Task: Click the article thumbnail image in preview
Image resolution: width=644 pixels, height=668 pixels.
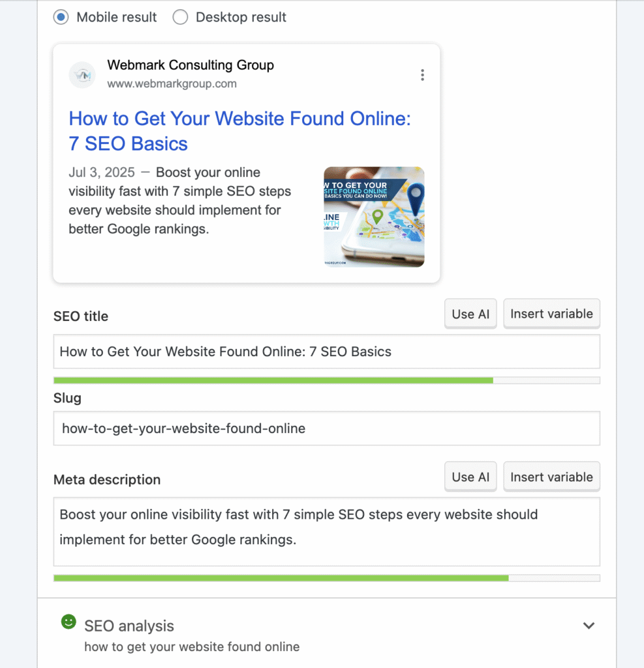Action: (374, 217)
